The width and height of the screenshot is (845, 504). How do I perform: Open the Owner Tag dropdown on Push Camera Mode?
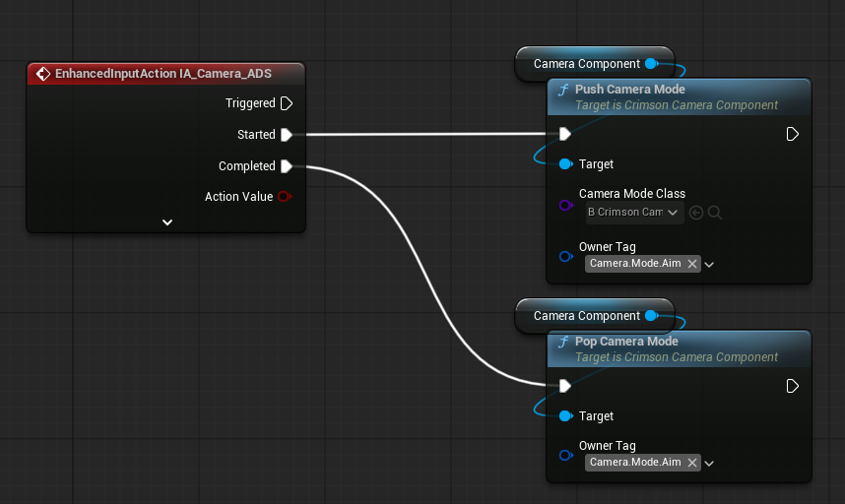point(709,265)
